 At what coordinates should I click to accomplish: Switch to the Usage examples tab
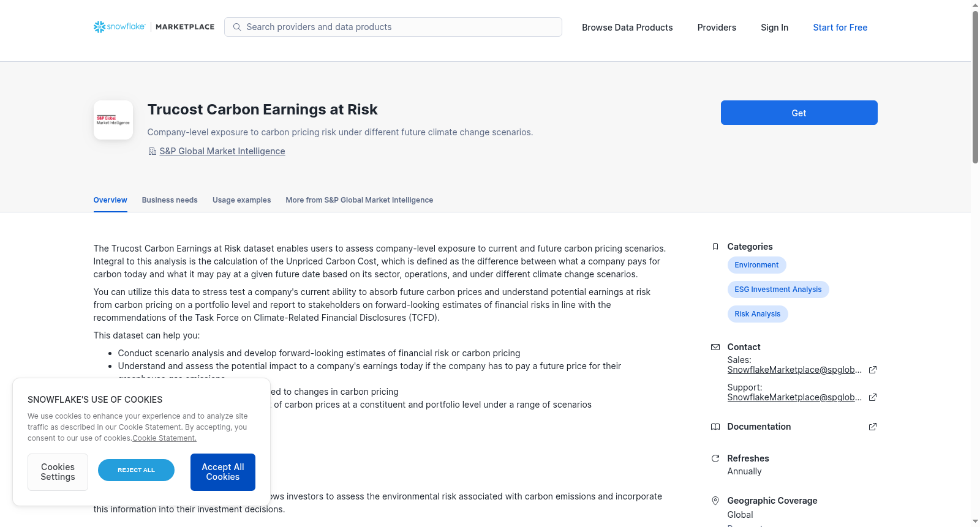[241, 200]
